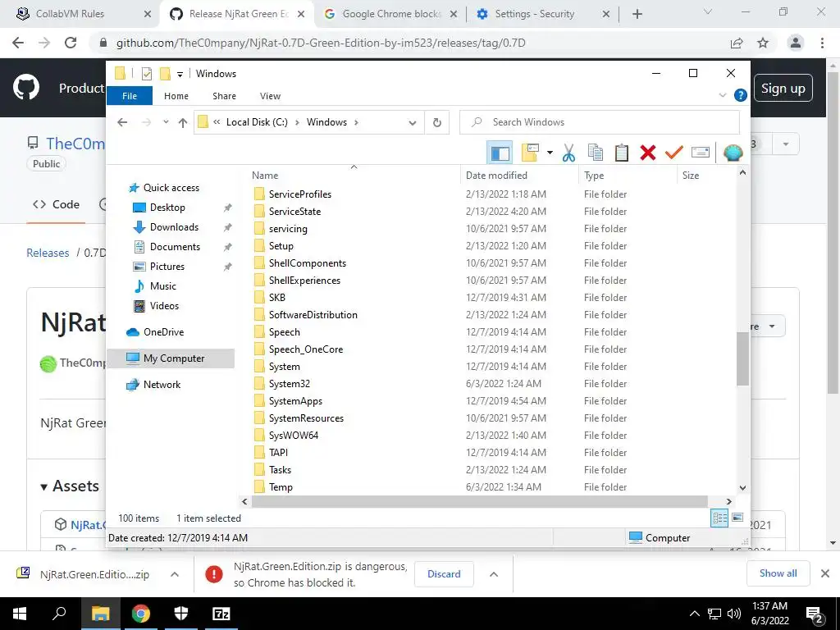Image resolution: width=840 pixels, height=630 pixels.
Task: Expand NjRat.Green.Edition zip download options
Action: (x=175, y=574)
